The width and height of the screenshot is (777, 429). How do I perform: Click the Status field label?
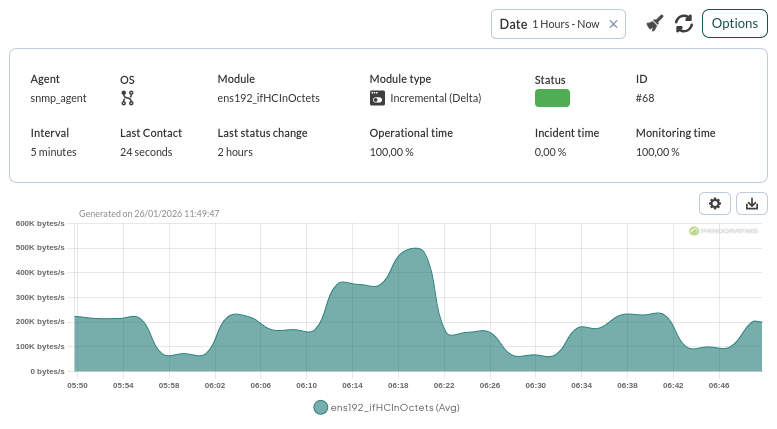[550, 80]
